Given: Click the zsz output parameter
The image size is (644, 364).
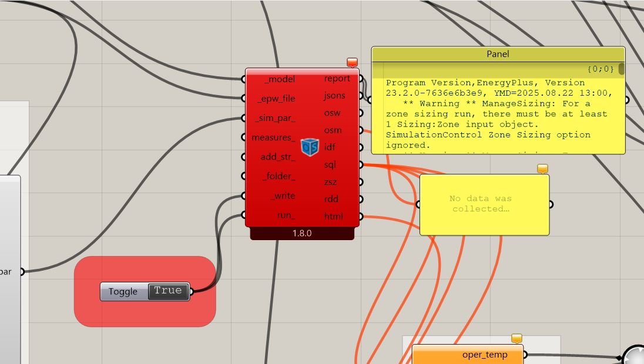Looking at the screenshot, I should (x=330, y=182).
